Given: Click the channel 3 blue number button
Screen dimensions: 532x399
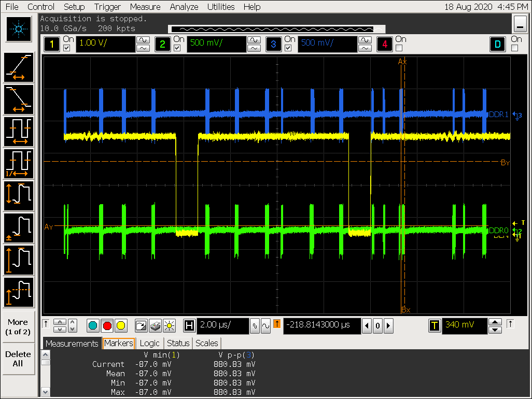Looking at the screenshot, I should point(273,44).
